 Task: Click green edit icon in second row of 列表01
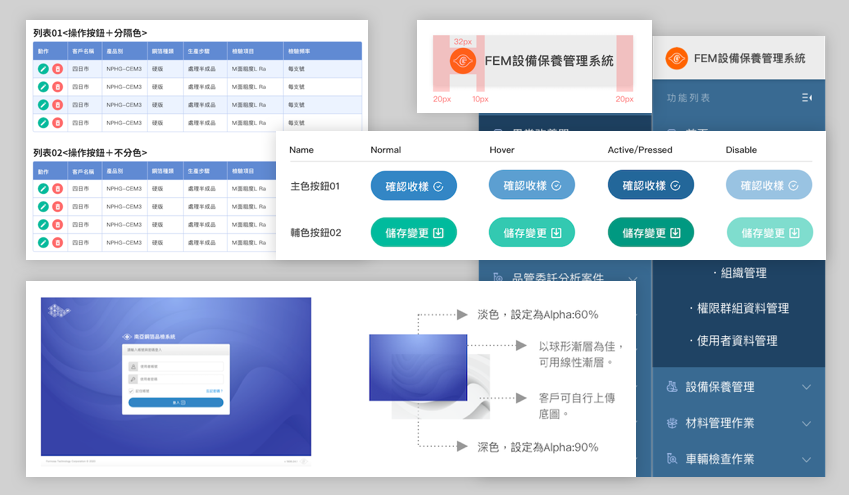coord(43,87)
